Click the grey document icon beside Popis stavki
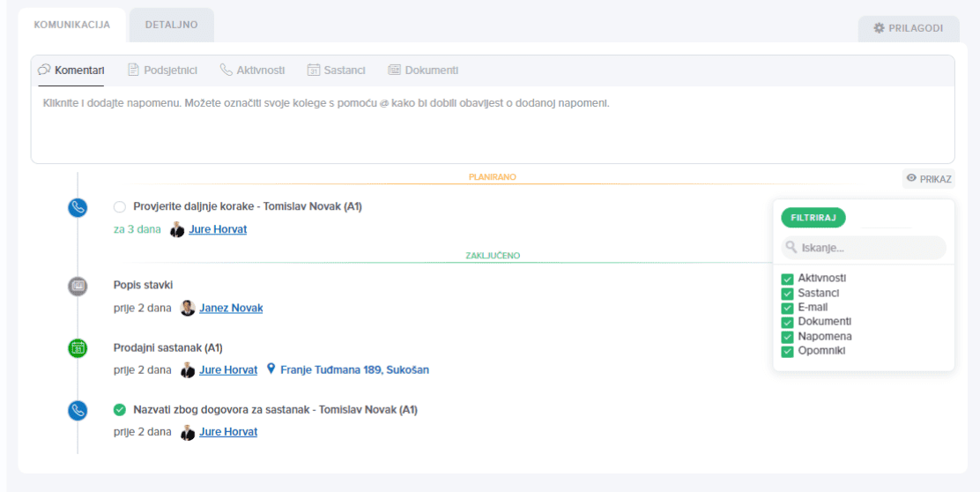980x492 pixels. point(78,286)
